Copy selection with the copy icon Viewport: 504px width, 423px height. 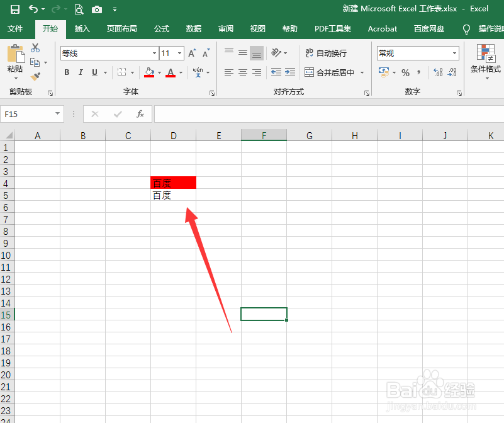click(x=35, y=62)
